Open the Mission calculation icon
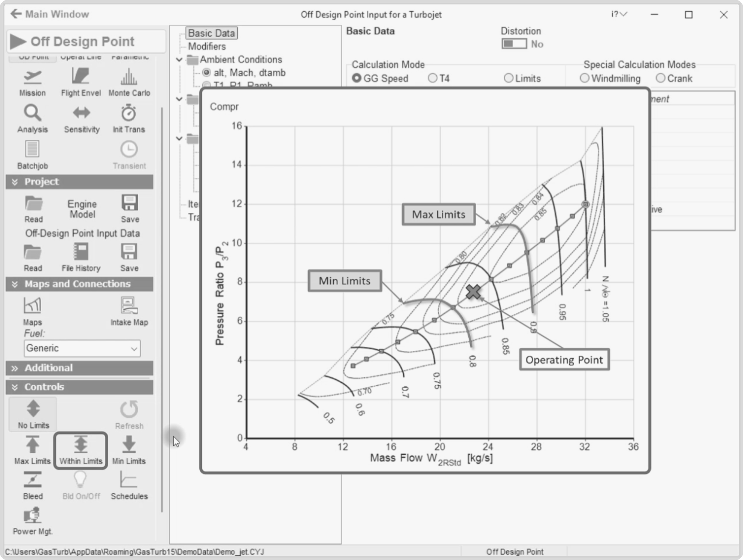This screenshot has width=743, height=560. [x=33, y=82]
